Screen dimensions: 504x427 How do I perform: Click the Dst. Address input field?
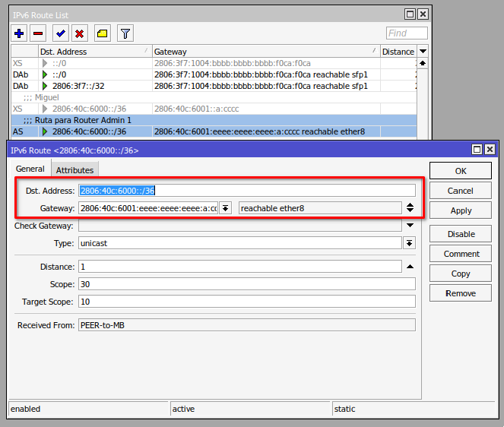[247, 191]
